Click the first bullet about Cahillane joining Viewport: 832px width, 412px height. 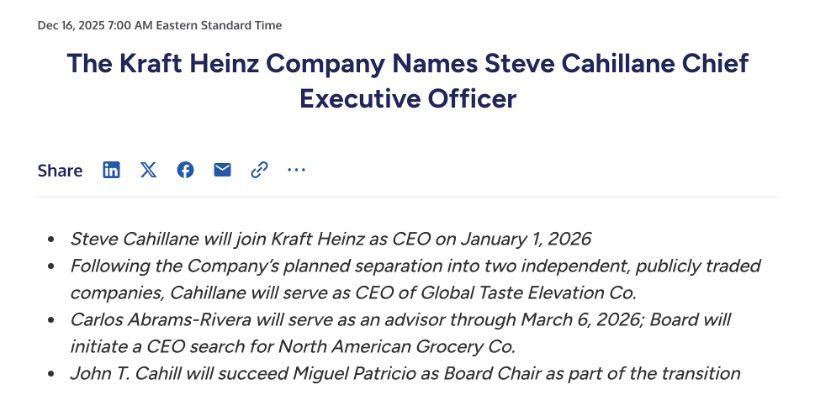point(330,239)
